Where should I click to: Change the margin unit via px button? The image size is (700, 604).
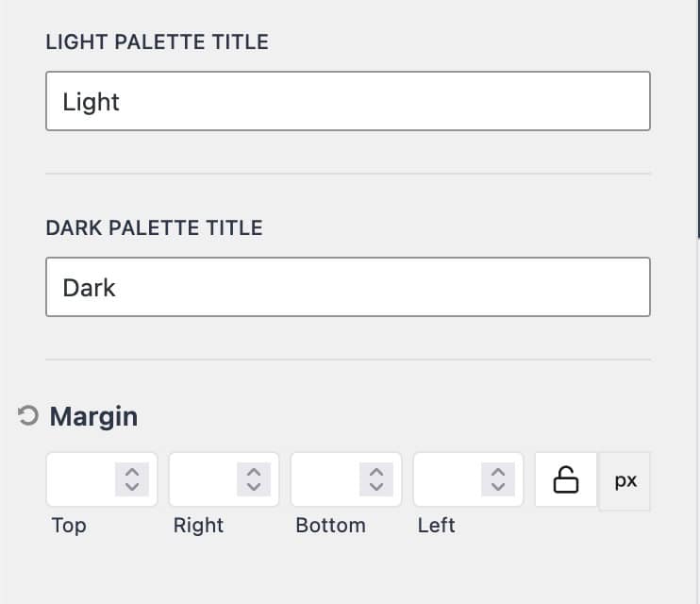point(625,480)
